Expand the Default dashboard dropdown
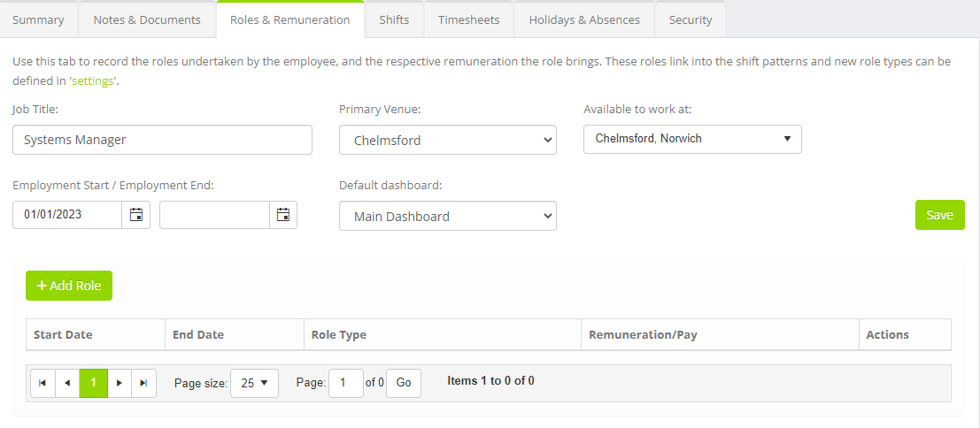The height and width of the screenshot is (428, 980). click(x=447, y=216)
